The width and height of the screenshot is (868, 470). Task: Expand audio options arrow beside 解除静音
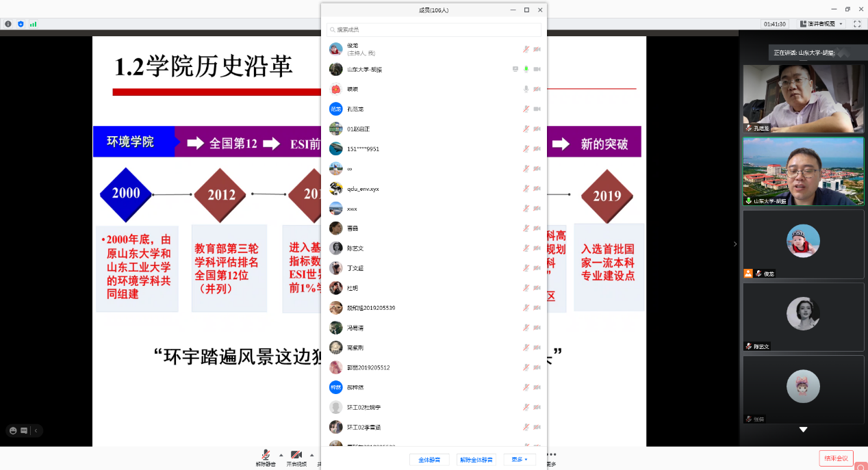[x=281, y=455]
